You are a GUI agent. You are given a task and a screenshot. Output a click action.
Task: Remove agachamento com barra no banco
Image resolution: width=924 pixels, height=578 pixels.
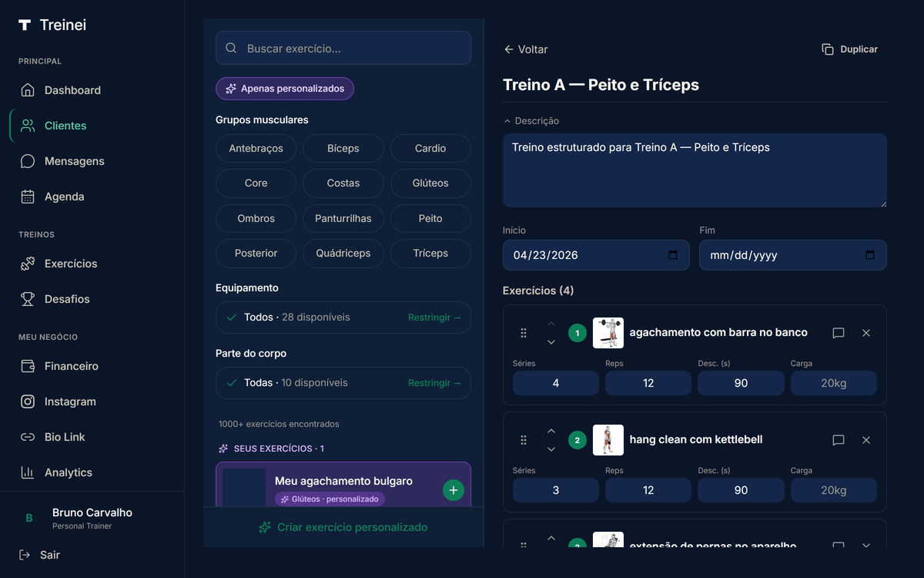[866, 333]
